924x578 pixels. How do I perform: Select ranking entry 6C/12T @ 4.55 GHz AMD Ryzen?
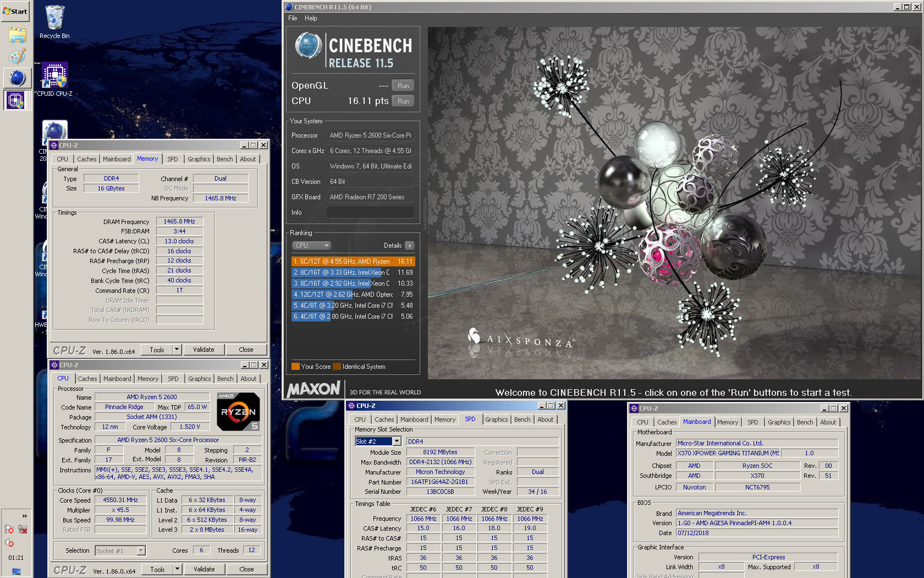pyautogui.click(x=353, y=261)
